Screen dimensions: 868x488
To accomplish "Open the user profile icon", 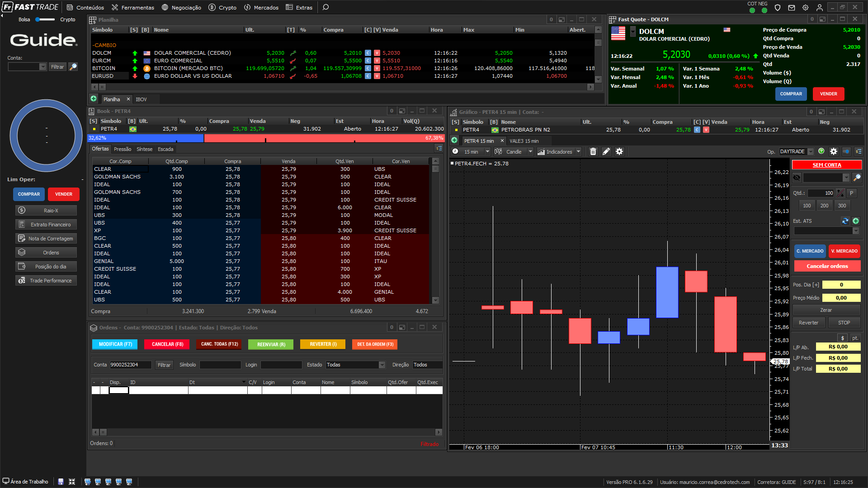I will pos(819,8).
